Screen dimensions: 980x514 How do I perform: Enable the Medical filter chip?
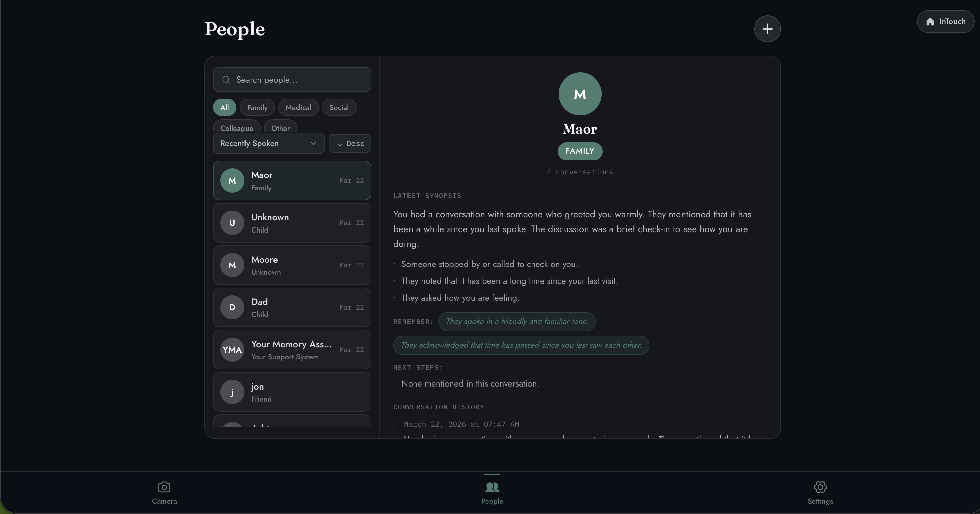(x=298, y=108)
